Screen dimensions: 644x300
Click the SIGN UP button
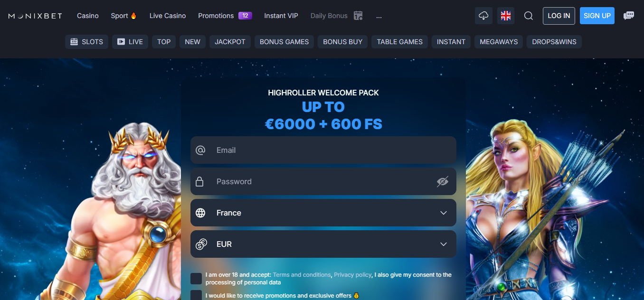(x=597, y=16)
